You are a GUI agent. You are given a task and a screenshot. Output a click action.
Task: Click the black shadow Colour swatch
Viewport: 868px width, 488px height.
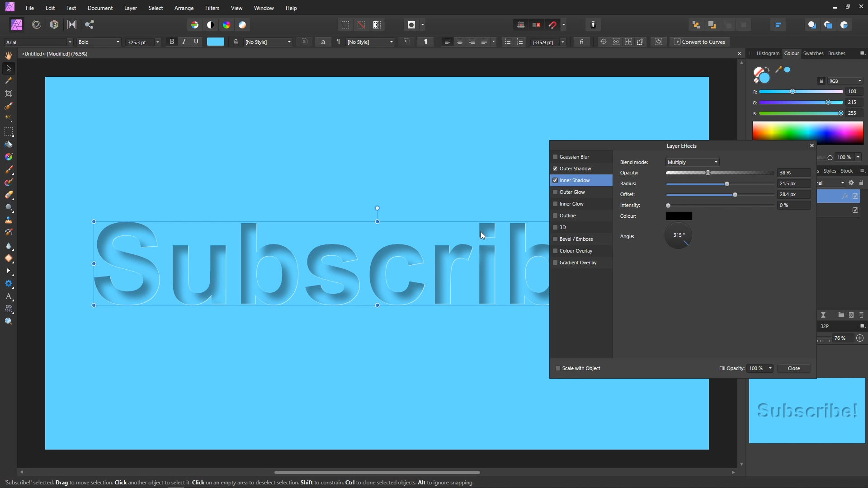pos(679,216)
